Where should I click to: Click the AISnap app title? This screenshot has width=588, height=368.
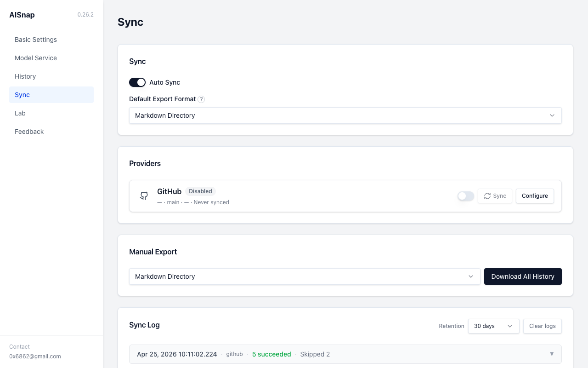point(22,15)
